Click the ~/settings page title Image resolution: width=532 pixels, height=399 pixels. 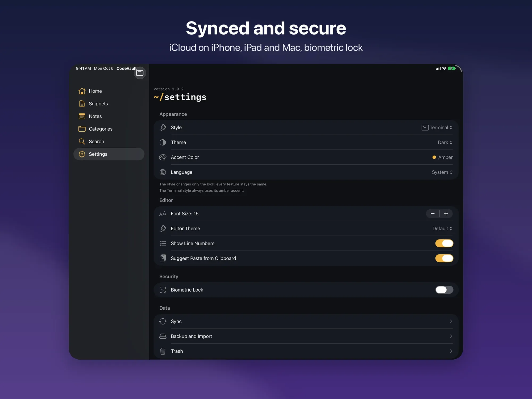point(180,97)
